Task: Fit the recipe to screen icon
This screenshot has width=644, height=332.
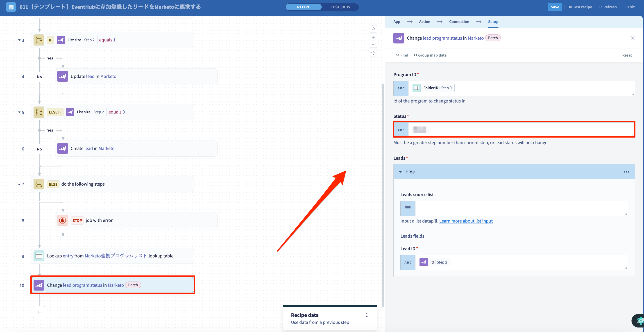Action: [373, 53]
